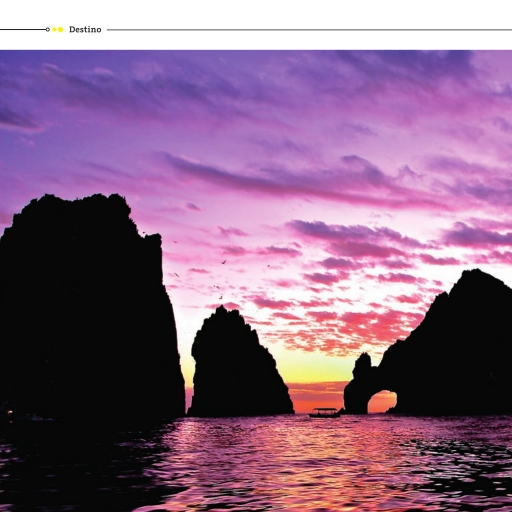Click the Destino section heading
The image size is (512, 512).
85,30
